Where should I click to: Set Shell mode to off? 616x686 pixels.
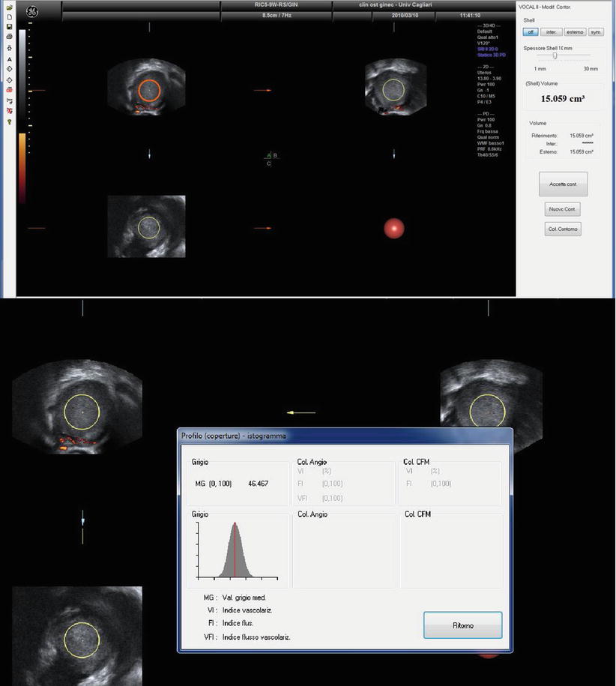[x=530, y=32]
